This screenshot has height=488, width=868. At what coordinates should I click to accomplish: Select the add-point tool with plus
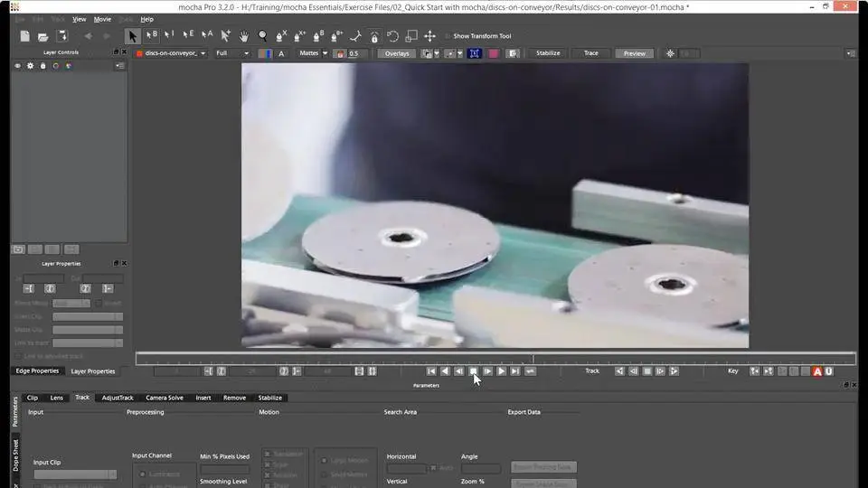[x=225, y=36]
